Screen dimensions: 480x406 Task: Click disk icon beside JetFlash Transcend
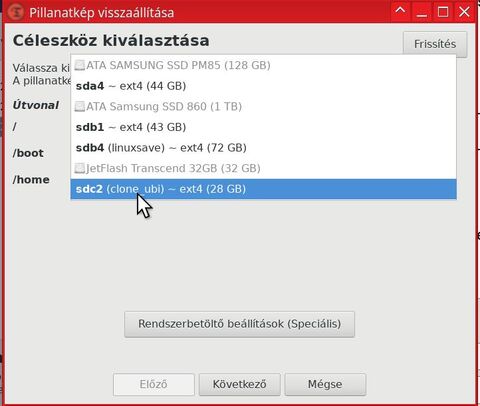tap(80, 168)
